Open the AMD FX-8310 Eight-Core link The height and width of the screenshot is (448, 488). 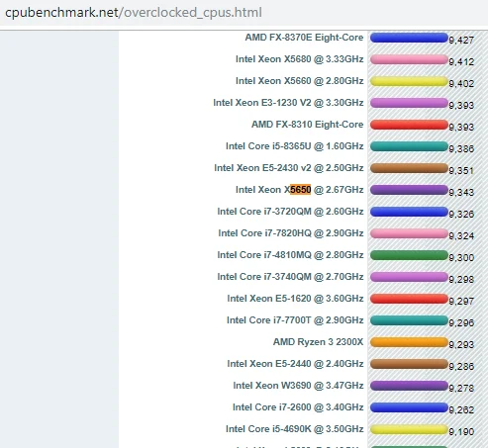(x=307, y=125)
